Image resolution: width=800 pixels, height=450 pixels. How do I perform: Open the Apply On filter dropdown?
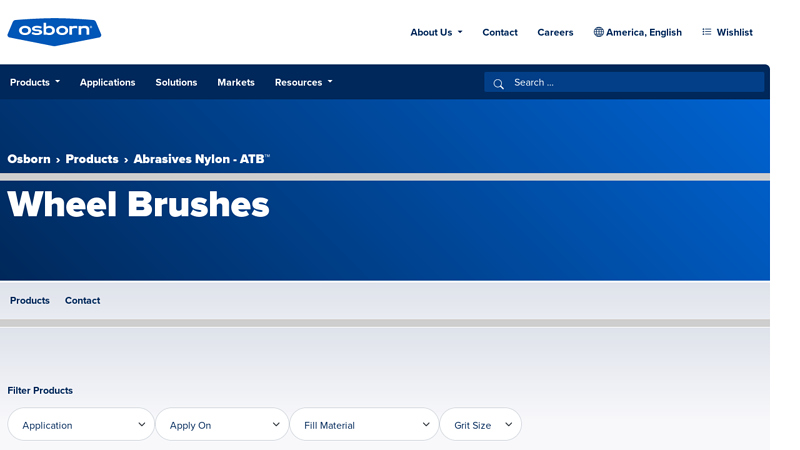coord(222,424)
